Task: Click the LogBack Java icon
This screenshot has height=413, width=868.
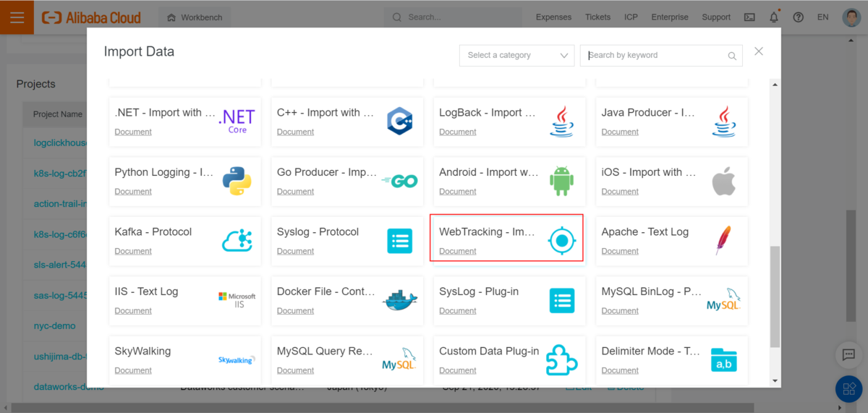Action: tap(562, 122)
